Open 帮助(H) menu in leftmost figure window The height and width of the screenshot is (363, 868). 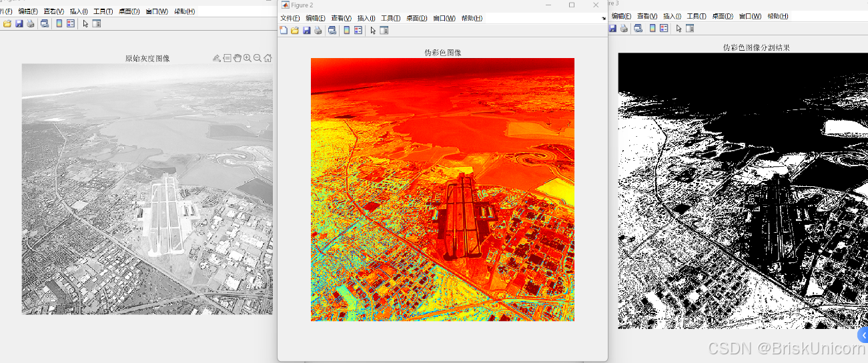[x=184, y=11]
